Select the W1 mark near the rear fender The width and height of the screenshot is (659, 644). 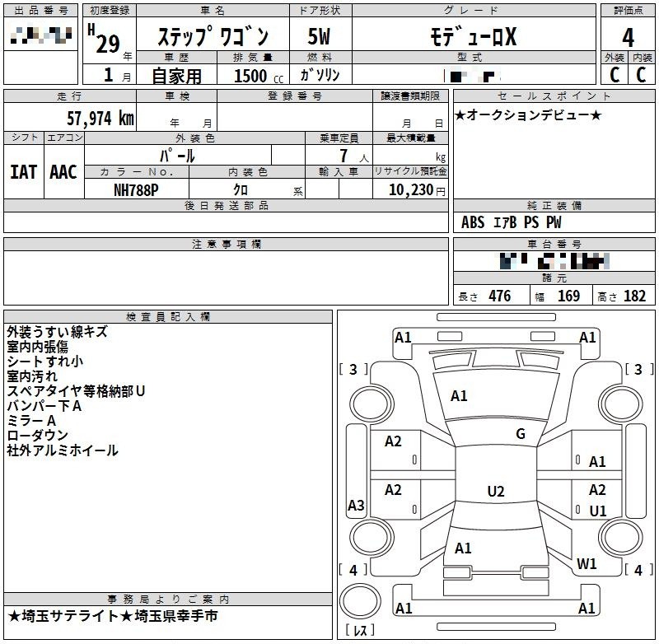tap(587, 564)
